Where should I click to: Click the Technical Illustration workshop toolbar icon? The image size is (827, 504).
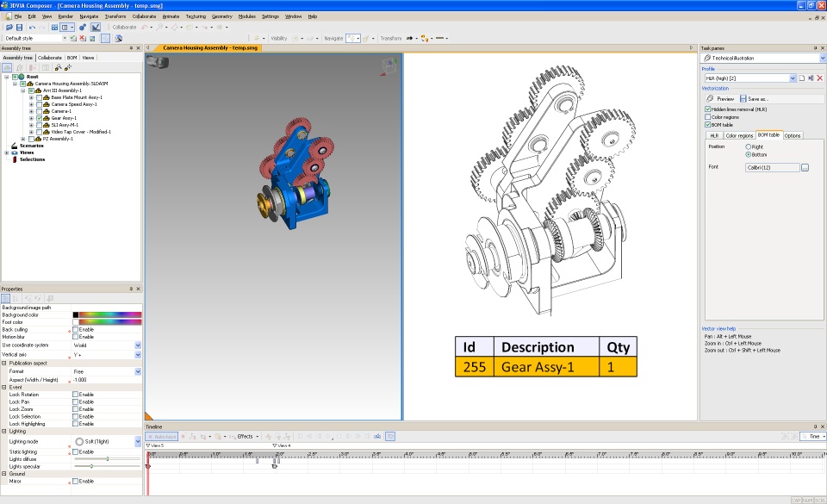click(96, 27)
